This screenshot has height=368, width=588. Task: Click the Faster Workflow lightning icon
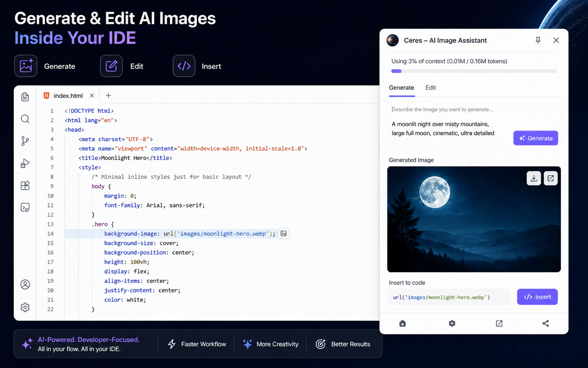tap(172, 344)
